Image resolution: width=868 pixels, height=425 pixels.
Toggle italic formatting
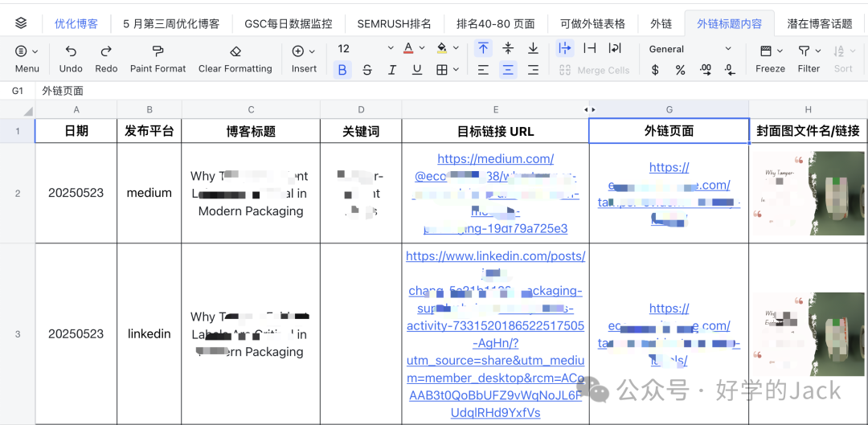pos(392,70)
